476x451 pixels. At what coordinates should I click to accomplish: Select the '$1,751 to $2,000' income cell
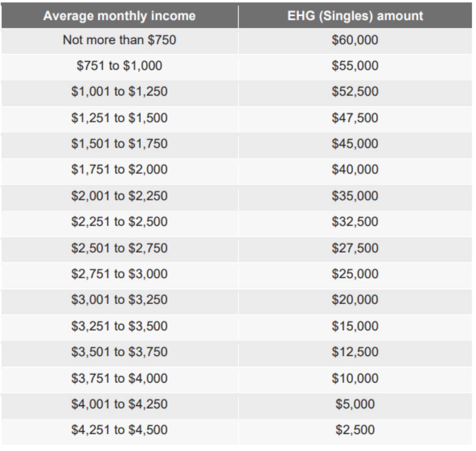click(119, 170)
